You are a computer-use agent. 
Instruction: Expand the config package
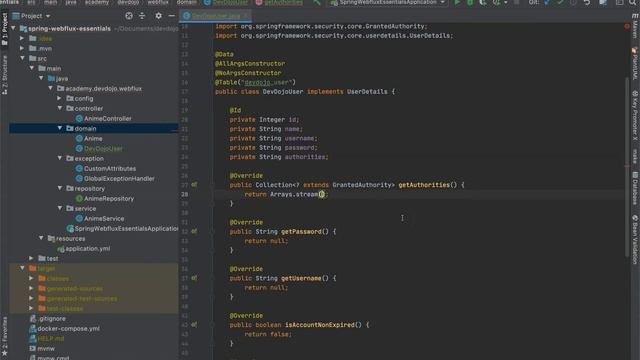[60, 98]
